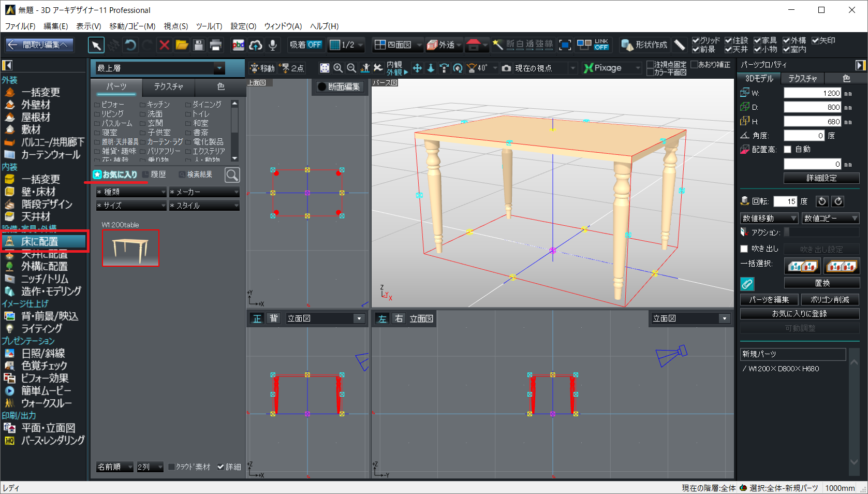Click the paperclip attachment icon
This screenshot has height=494, width=868.
point(747,284)
